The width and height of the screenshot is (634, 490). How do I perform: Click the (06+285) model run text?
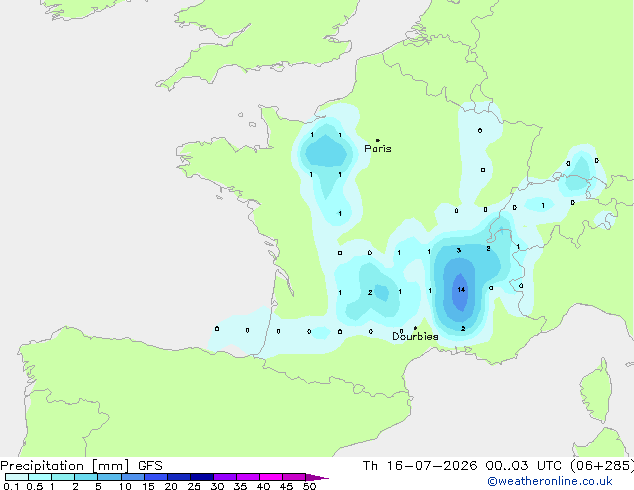[x=601, y=466]
